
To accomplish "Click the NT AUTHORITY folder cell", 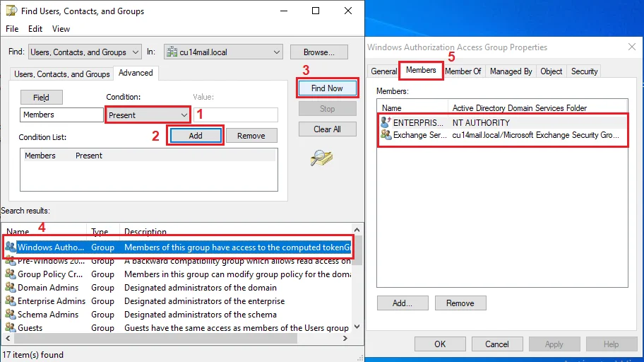I will pos(481,122).
